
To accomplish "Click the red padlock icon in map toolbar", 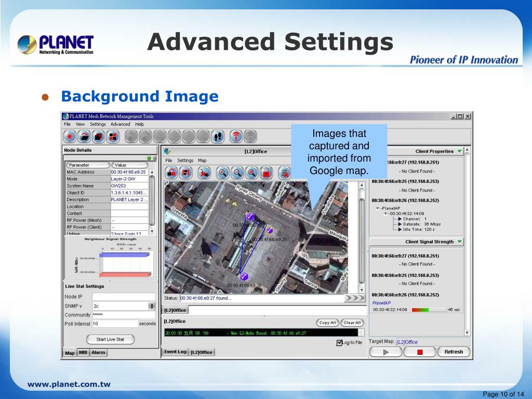I will (171, 173).
